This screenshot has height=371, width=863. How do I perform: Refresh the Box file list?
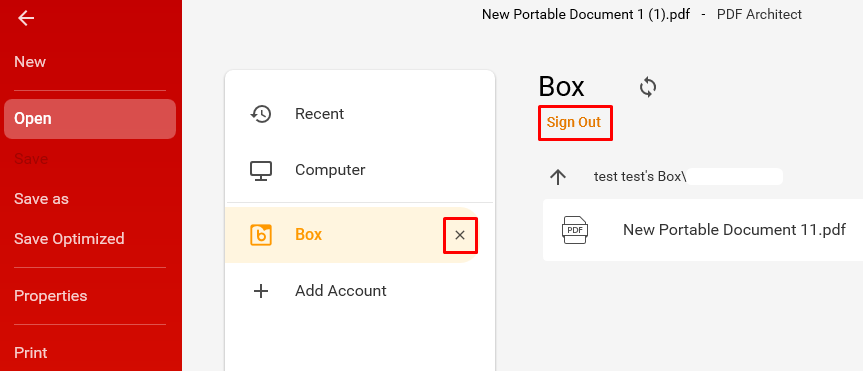coord(648,87)
